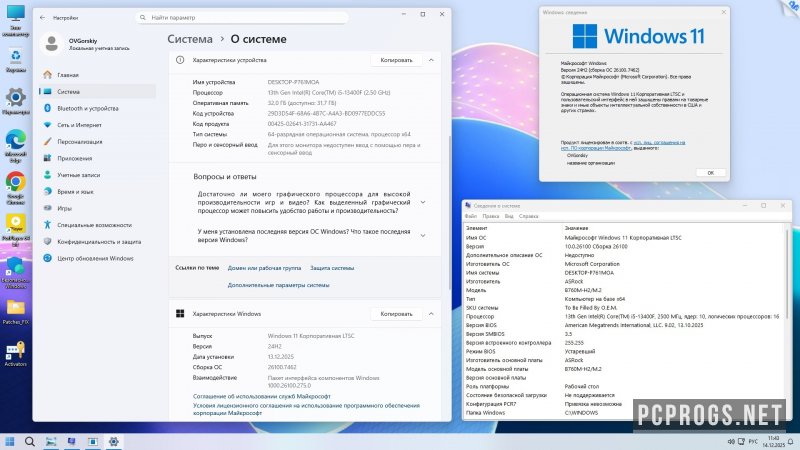Select the Версия BIOS row
800x450 pixels.
pyautogui.click(x=623, y=326)
